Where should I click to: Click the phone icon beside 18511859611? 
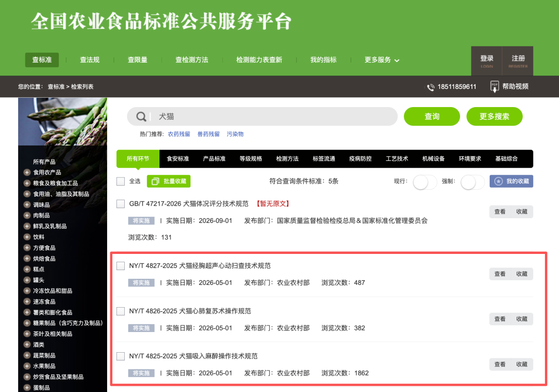[x=431, y=87]
